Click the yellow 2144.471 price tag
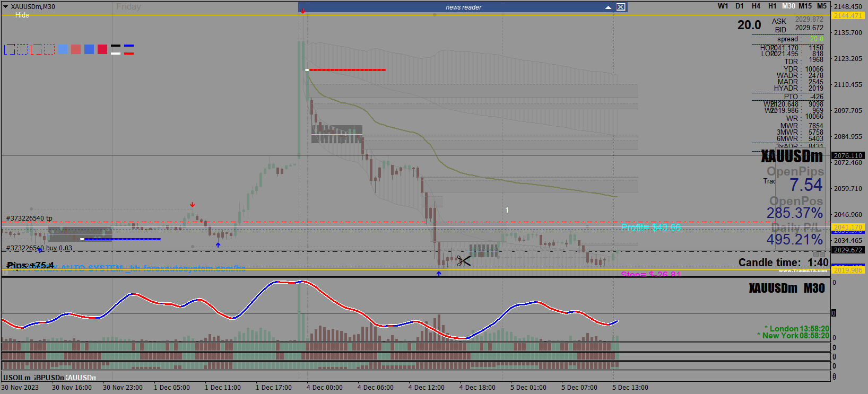Viewport: 868px width, 394px height. [848, 15]
